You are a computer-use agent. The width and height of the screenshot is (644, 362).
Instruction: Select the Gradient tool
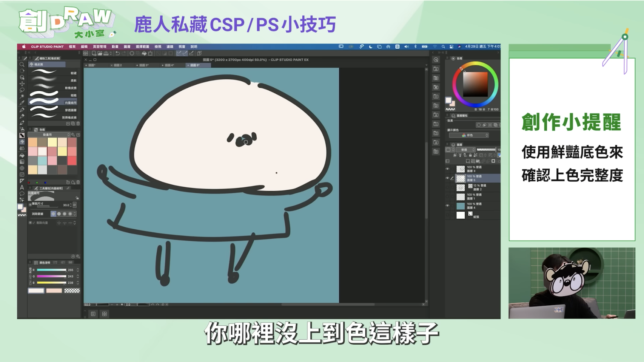coord(22,161)
